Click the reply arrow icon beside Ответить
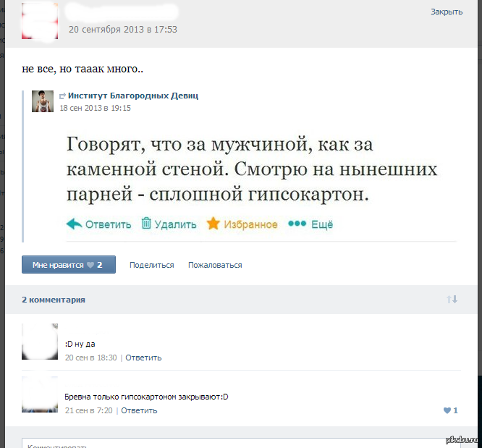The image size is (482, 448). 74,224
